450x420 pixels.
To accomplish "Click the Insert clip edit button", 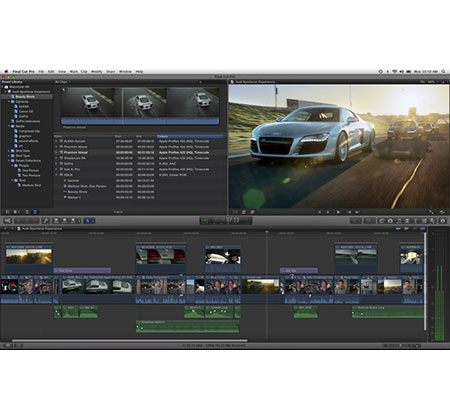I will [x=65, y=221].
